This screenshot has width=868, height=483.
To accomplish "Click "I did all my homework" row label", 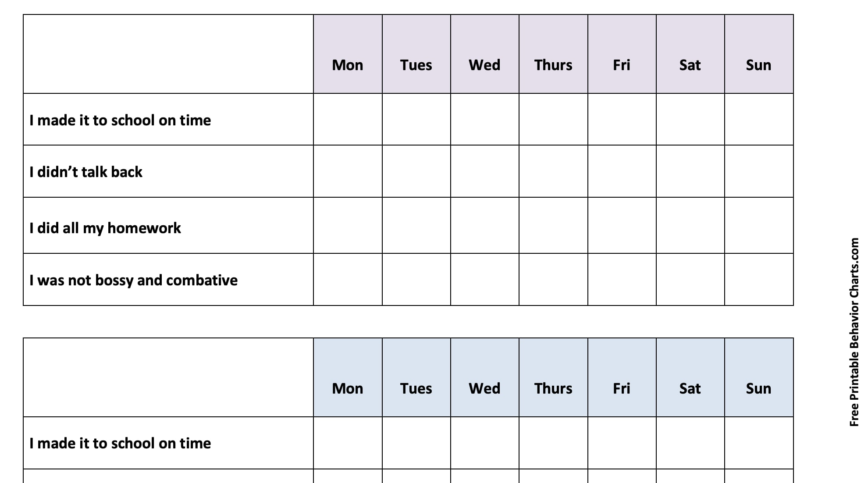I will (105, 228).
